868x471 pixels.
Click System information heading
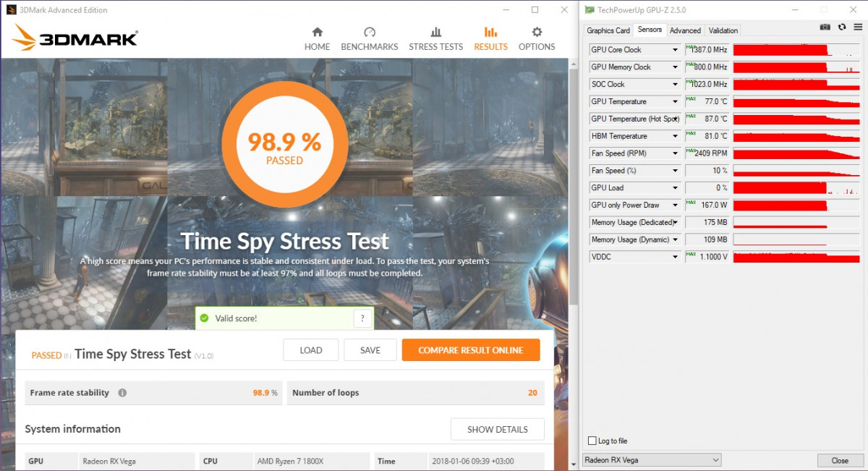[x=72, y=429]
